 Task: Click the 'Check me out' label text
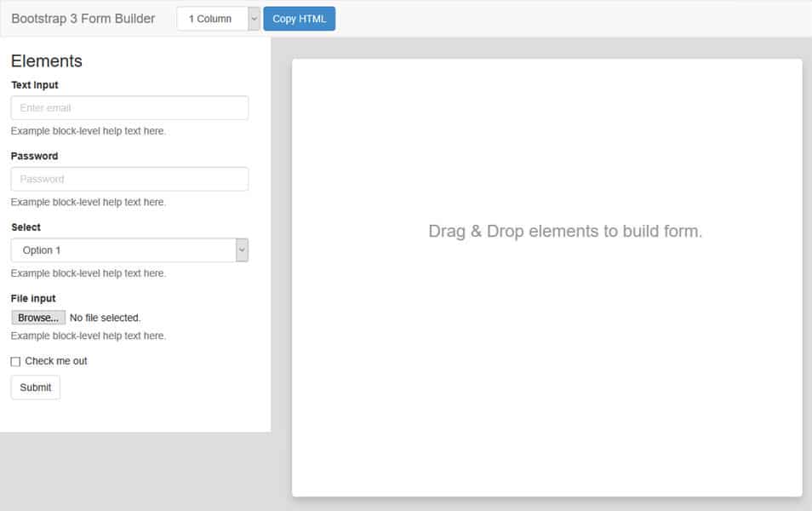(56, 361)
